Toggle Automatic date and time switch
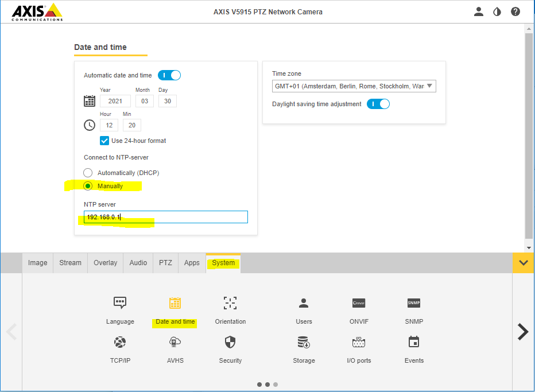Viewport: 535px width, 392px height. (x=169, y=75)
